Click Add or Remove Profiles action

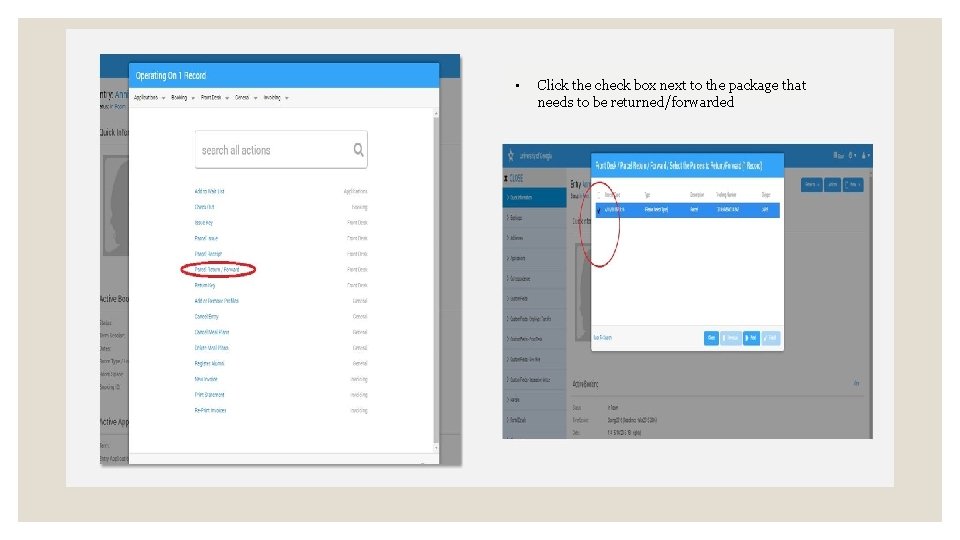(217, 301)
